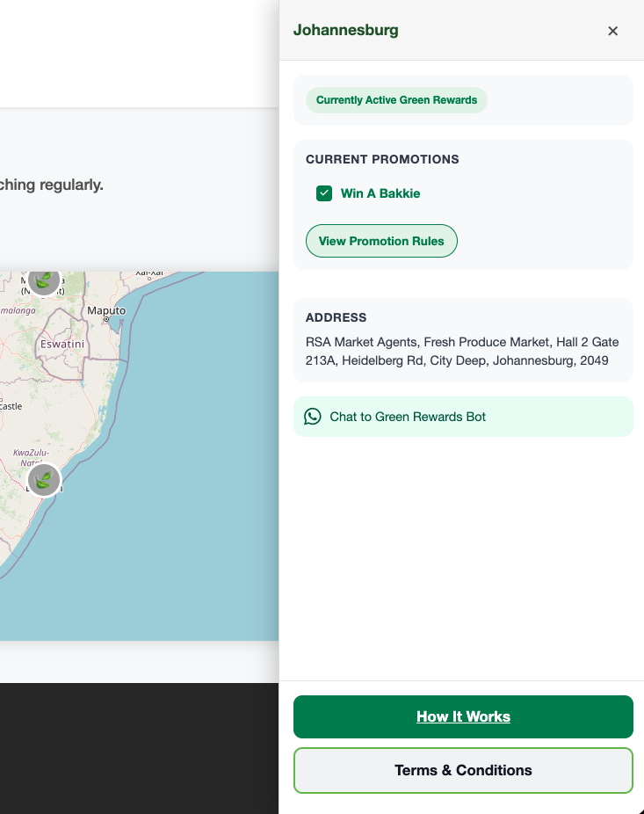
Task: Click the Currently Active Green Rewards badge
Action: point(396,100)
